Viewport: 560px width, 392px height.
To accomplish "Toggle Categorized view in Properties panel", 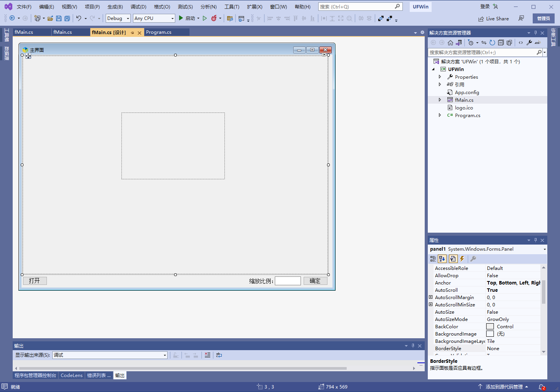I will [433, 259].
